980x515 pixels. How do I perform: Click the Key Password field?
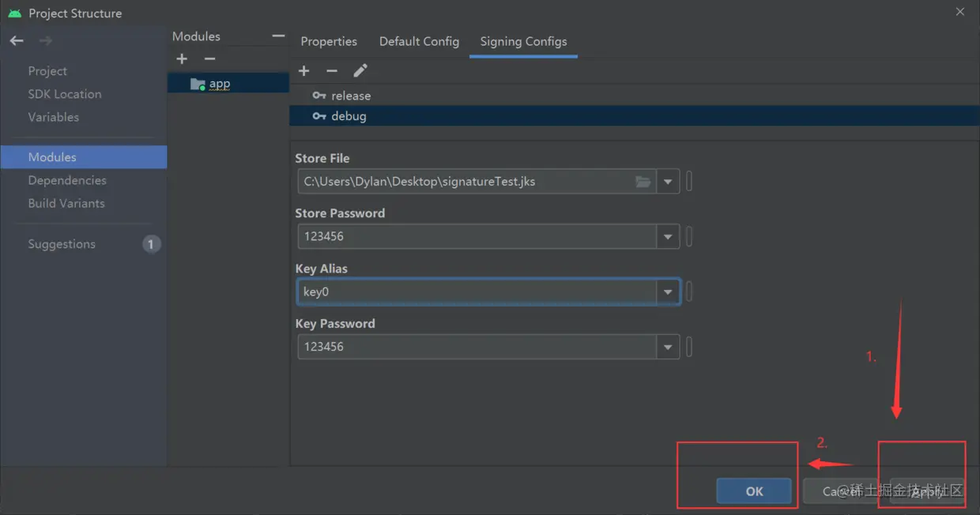pyautogui.click(x=477, y=347)
